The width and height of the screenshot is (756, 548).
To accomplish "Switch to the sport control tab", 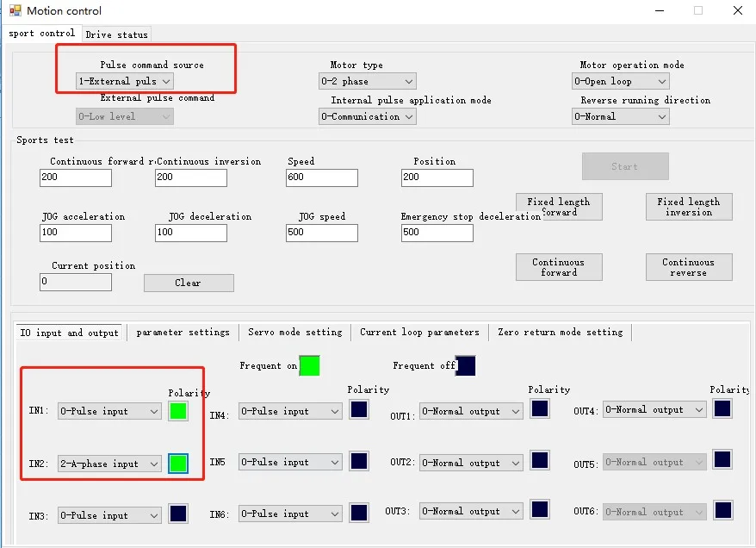I will [x=41, y=34].
